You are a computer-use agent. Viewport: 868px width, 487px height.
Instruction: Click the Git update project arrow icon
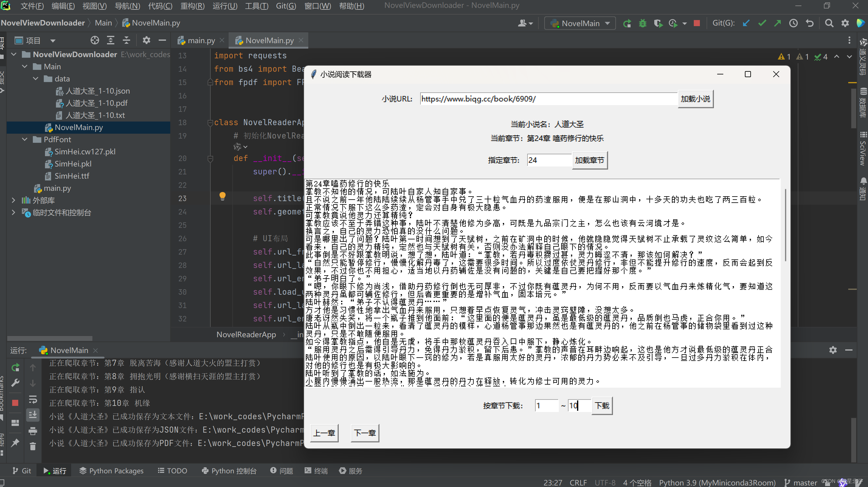tap(746, 23)
